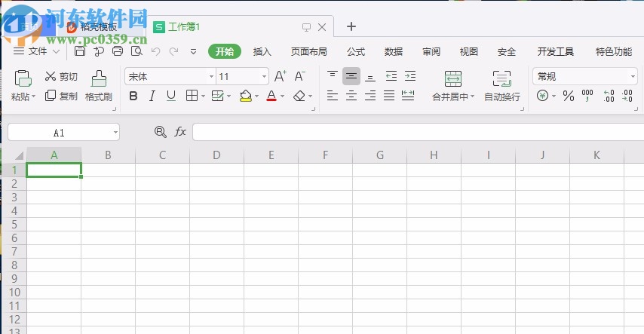Click the select-all corner triangle
The width and height of the screenshot is (644, 334).
(x=19, y=155)
